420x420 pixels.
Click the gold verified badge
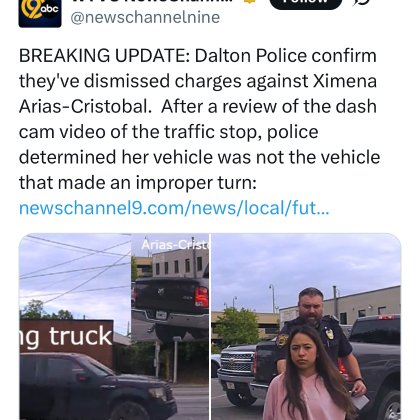[251, 2]
